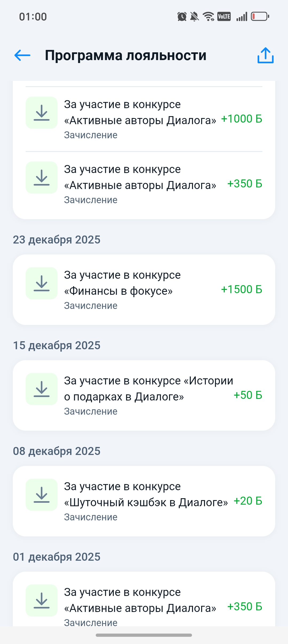Tap the download icon next to +1000 Б
This screenshot has height=644, width=288.
(42, 113)
